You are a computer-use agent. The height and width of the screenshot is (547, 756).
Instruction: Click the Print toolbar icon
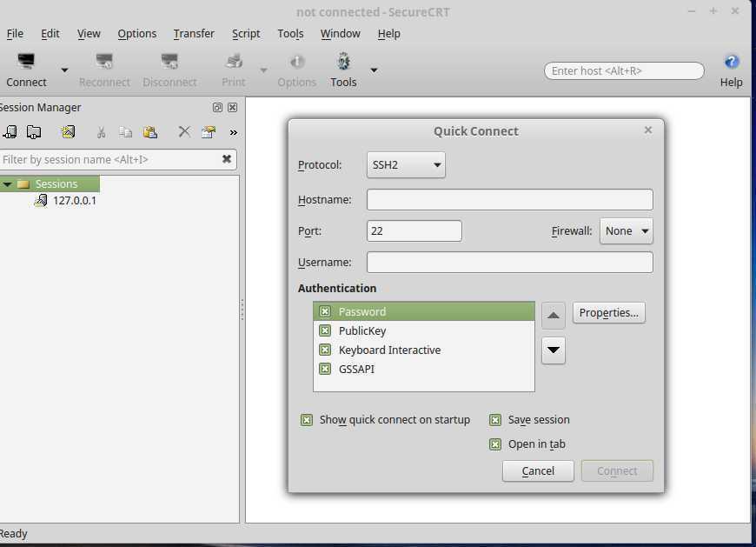(x=234, y=62)
